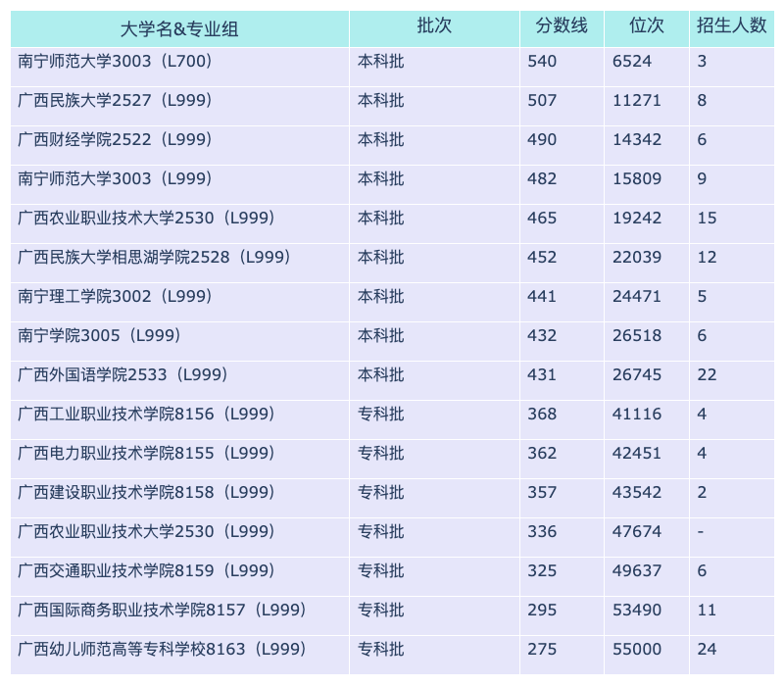Click enrollment count 11

pos(707,610)
